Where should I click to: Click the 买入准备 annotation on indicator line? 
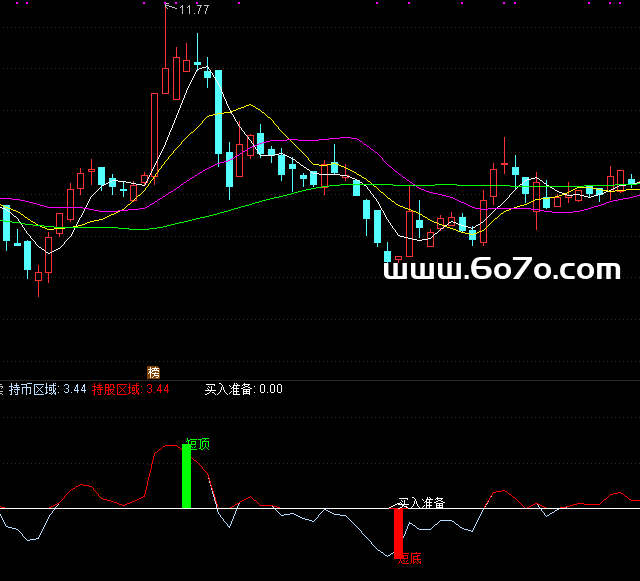pyautogui.click(x=421, y=502)
